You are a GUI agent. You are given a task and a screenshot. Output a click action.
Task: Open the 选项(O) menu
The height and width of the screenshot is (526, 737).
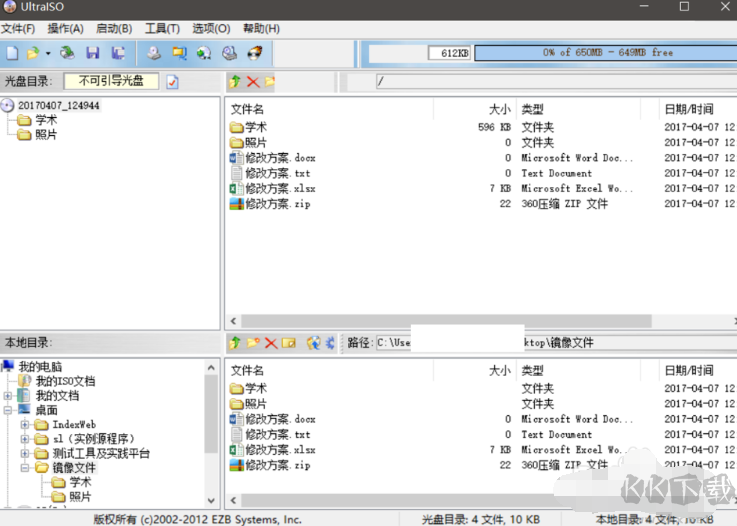click(x=211, y=29)
